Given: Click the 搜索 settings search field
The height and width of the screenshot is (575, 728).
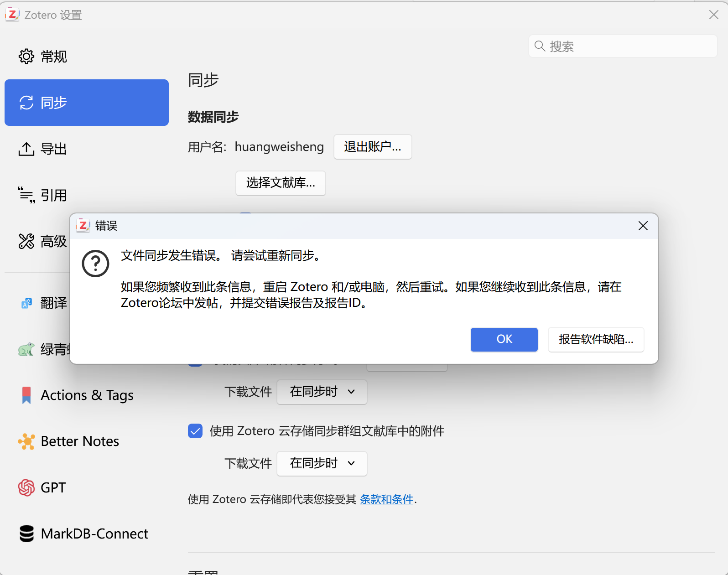Looking at the screenshot, I should point(623,46).
